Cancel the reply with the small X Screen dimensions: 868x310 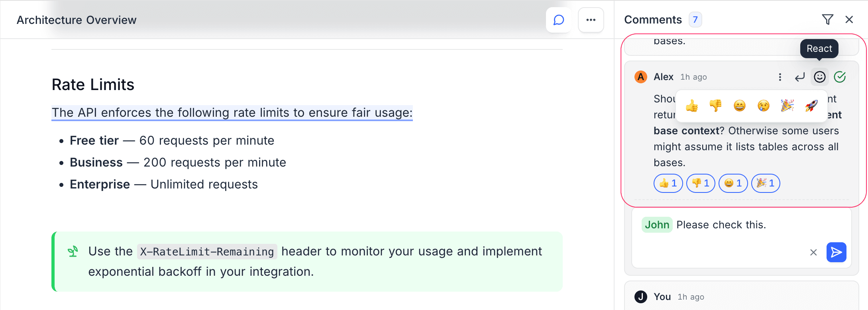pos(813,252)
